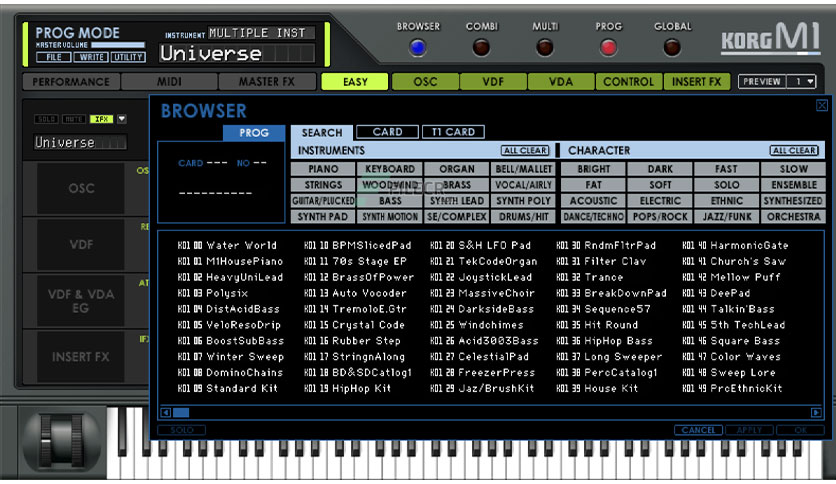Open the MASTER FX tab
Viewport: 836px width, 484px height.
pos(267,82)
